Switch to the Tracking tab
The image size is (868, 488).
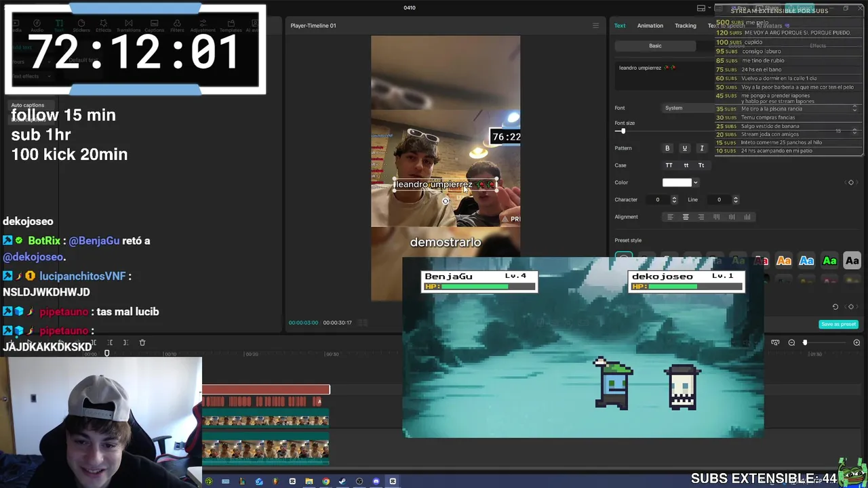point(686,26)
